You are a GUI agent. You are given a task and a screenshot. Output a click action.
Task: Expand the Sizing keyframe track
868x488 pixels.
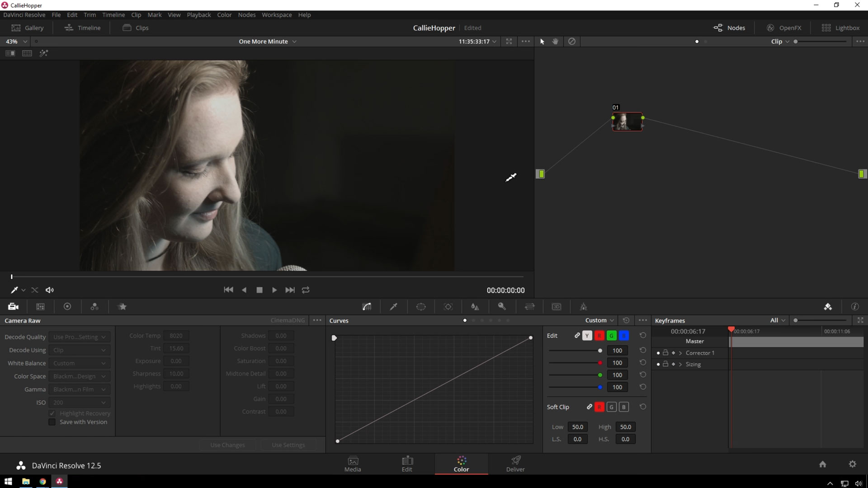(680, 364)
